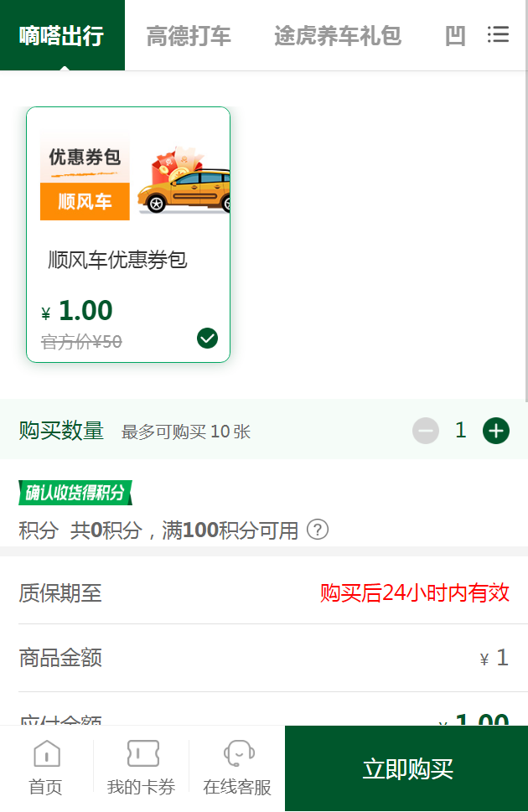Click the partially visible fourth tab
This screenshot has height=812, width=528.
pyautogui.click(x=455, y=36)
